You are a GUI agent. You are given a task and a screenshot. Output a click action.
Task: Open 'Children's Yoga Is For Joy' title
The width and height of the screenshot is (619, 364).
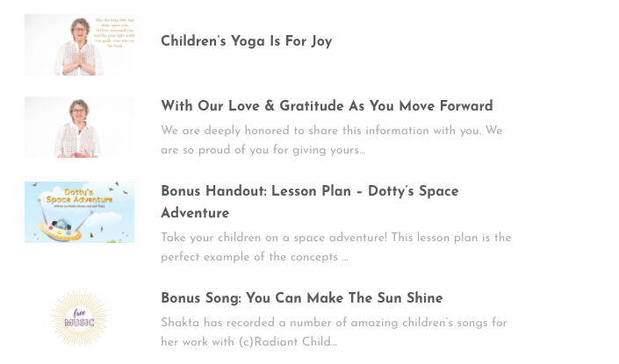coord(246,41)
